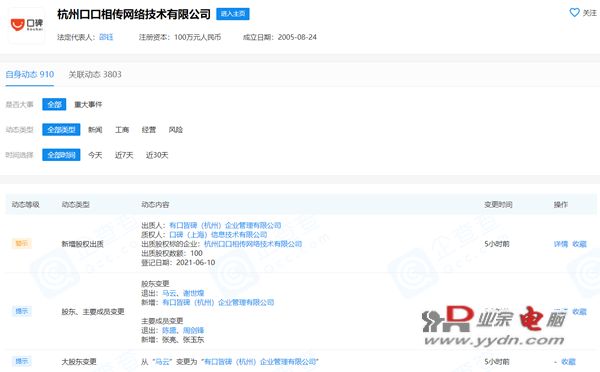Select the 全部 filter for major events
The image size is (600, 372).
54,104
